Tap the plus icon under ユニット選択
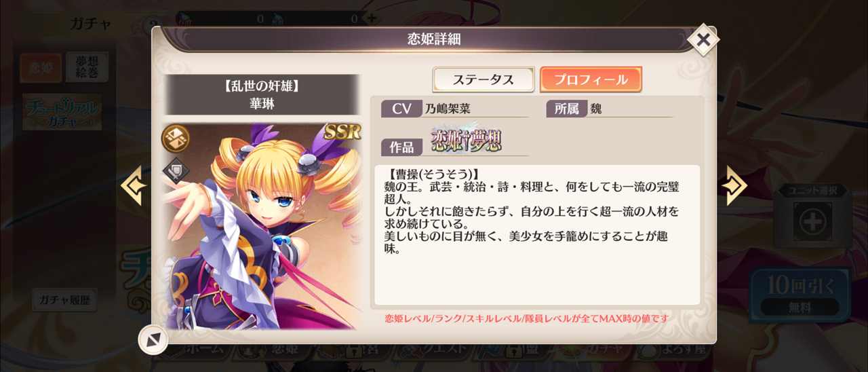Screen dimensions: 868x372 click(812, 221)
